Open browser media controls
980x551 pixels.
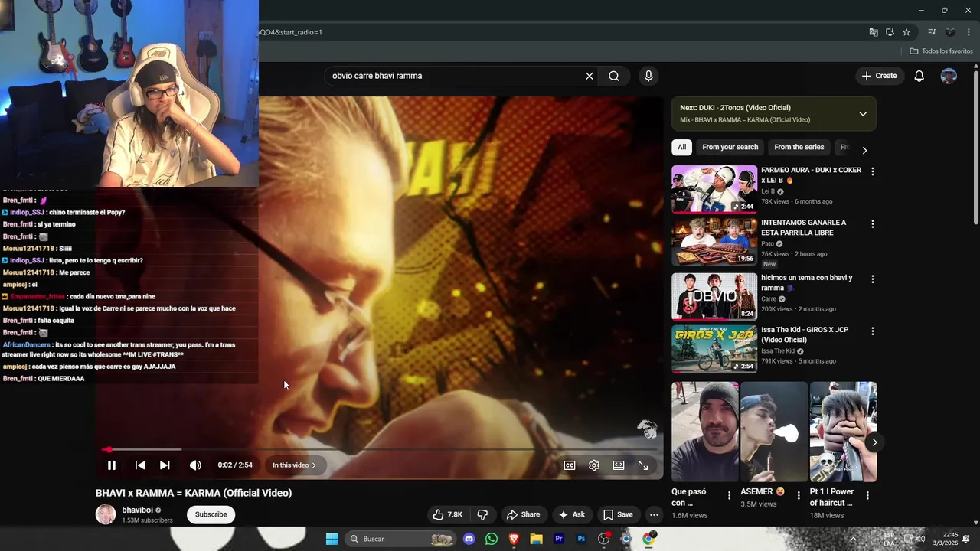(932, 32)
